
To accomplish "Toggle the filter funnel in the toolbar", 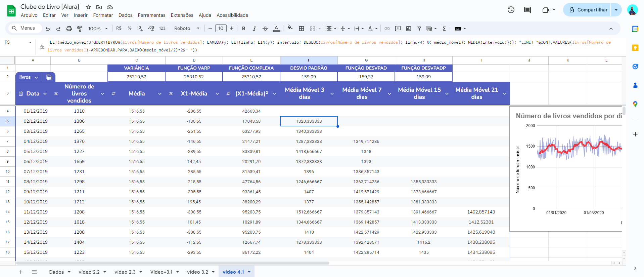I will point(419,29).
